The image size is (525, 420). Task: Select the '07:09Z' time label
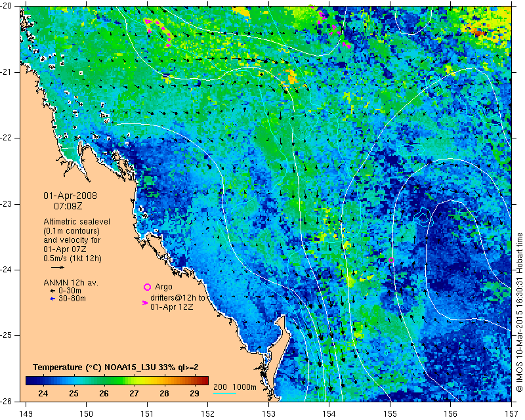(x=68, y=206)
